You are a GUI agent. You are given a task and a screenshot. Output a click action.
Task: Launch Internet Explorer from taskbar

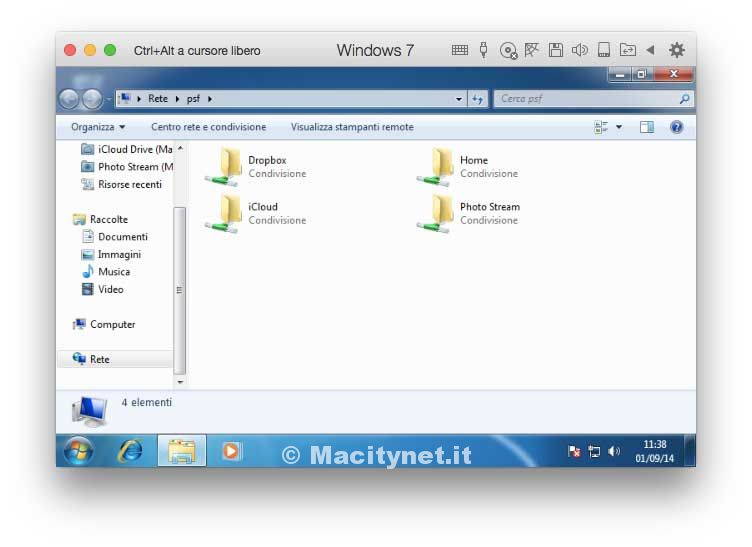click(130, 451)
